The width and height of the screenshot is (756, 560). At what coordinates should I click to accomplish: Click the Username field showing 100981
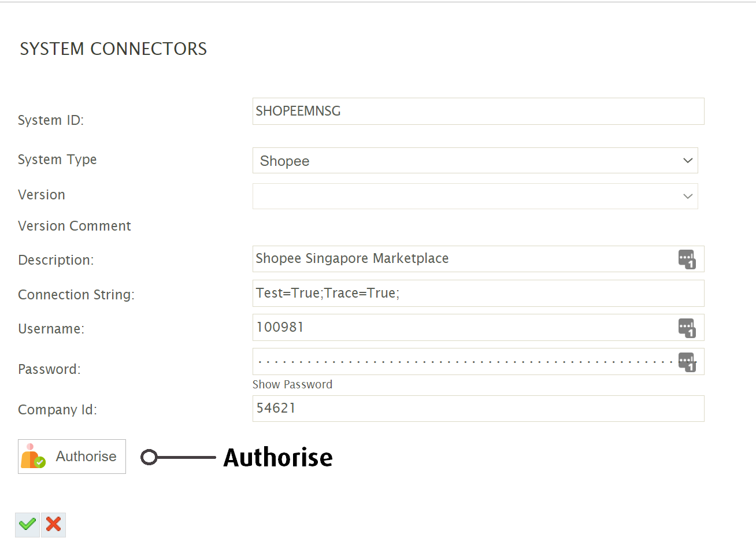(462, 328)
